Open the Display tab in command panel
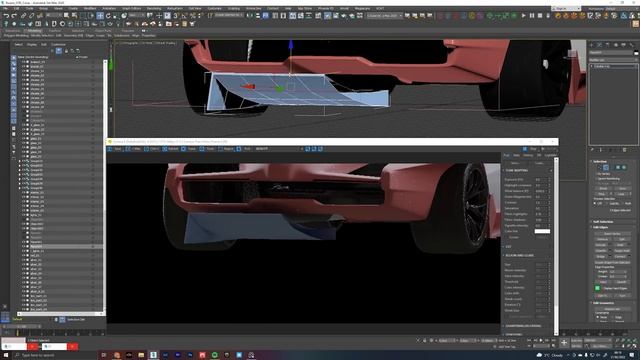Image resolution: width=640 pixels, height=360 pixels. click(623, 45)
